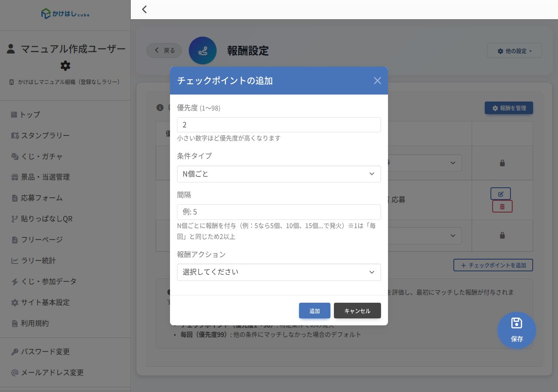
Task: Click the lock icon in the last row
Action: click(x=502, y=236)
